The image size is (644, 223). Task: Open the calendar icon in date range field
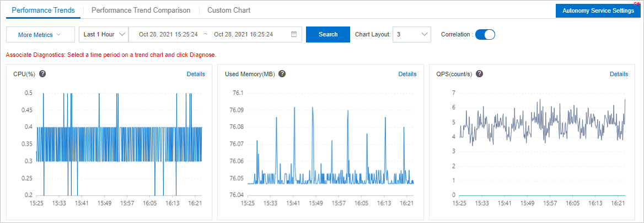[x=294, y=35]
